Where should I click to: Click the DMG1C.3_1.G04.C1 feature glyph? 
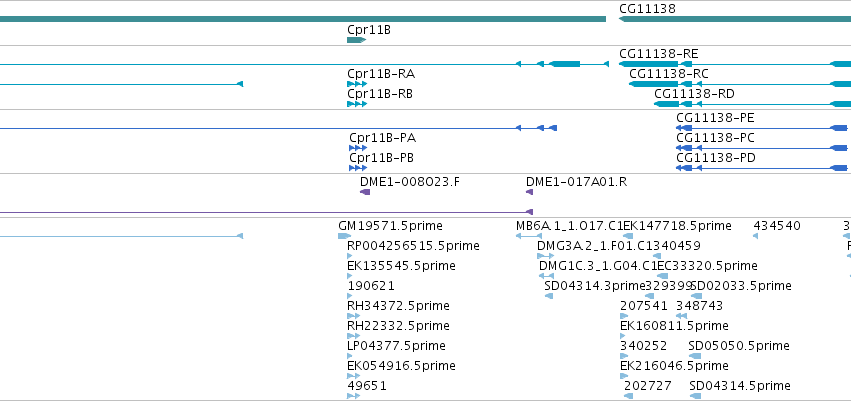(547, 276)
